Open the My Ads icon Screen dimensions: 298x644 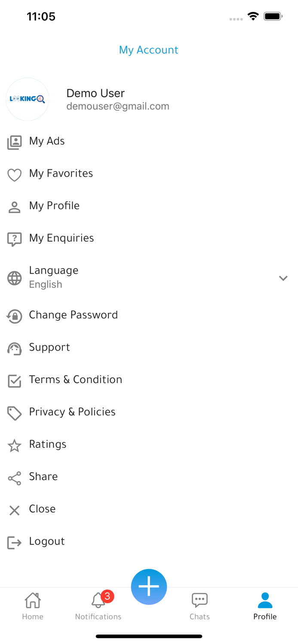point(14,142)
